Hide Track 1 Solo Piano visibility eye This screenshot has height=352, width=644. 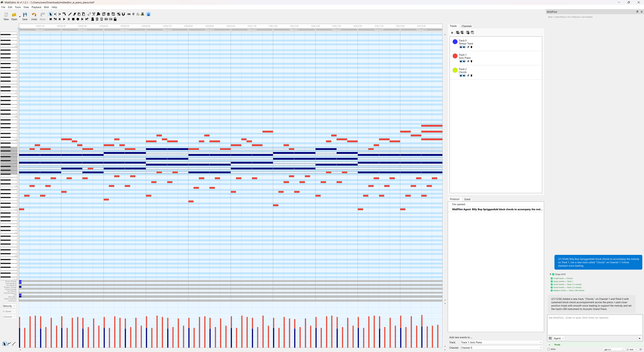[461, 61]
